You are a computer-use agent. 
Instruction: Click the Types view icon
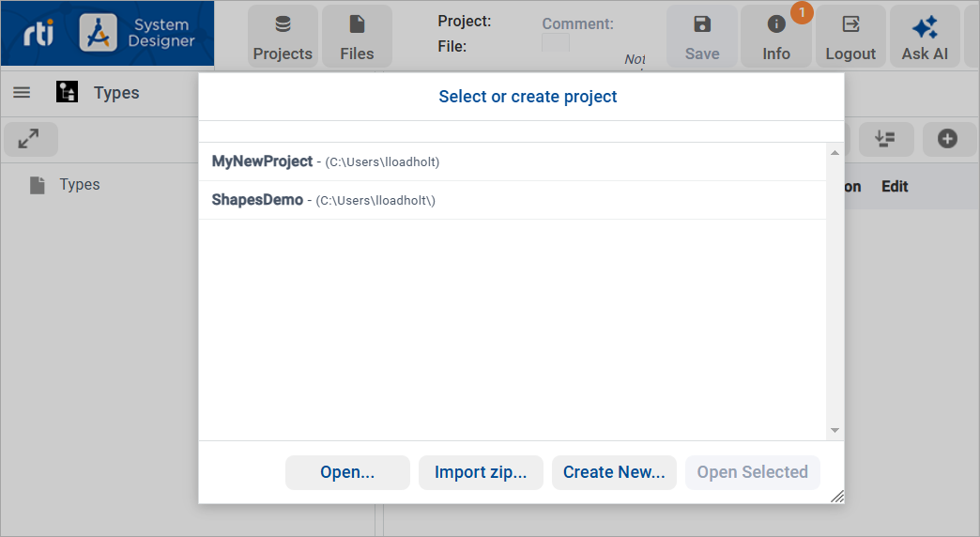point(67,92)
